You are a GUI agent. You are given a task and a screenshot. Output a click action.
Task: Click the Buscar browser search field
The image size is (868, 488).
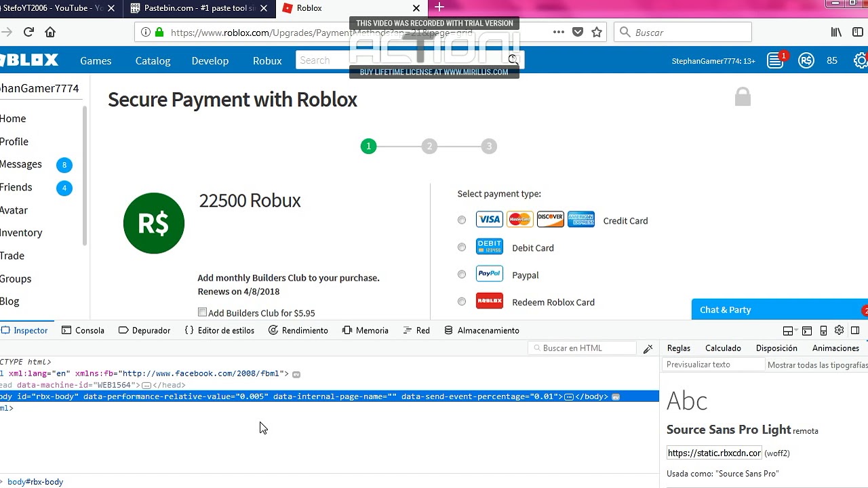tap(683, 32)
